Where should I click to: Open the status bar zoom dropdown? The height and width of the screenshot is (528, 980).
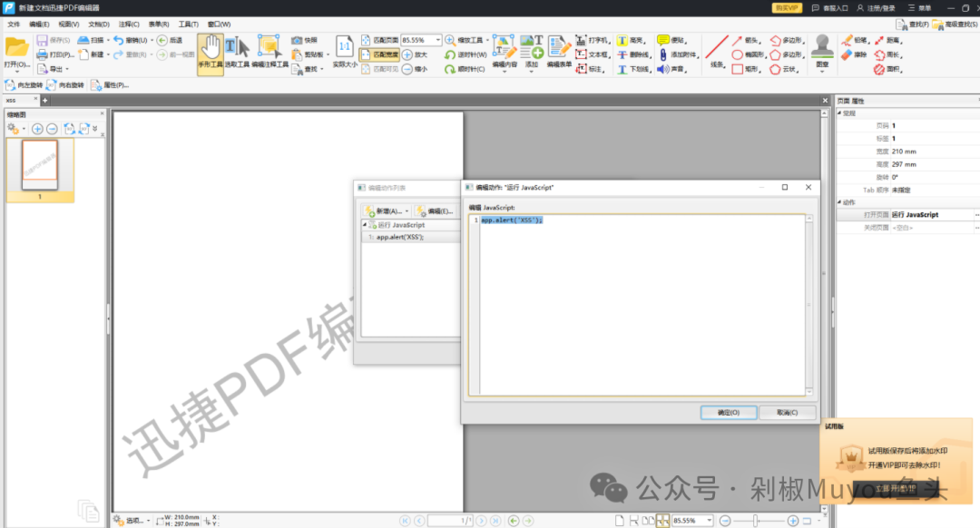[x=710, y=521]
